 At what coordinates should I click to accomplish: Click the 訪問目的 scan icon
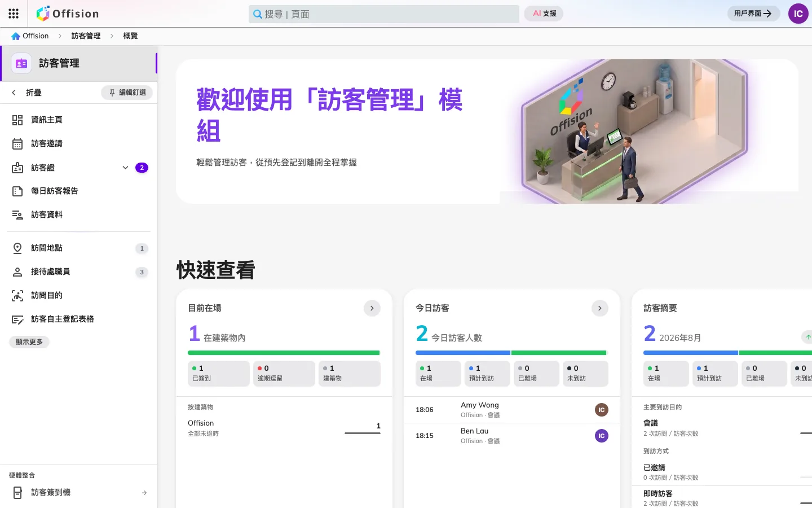coord(17,296)
